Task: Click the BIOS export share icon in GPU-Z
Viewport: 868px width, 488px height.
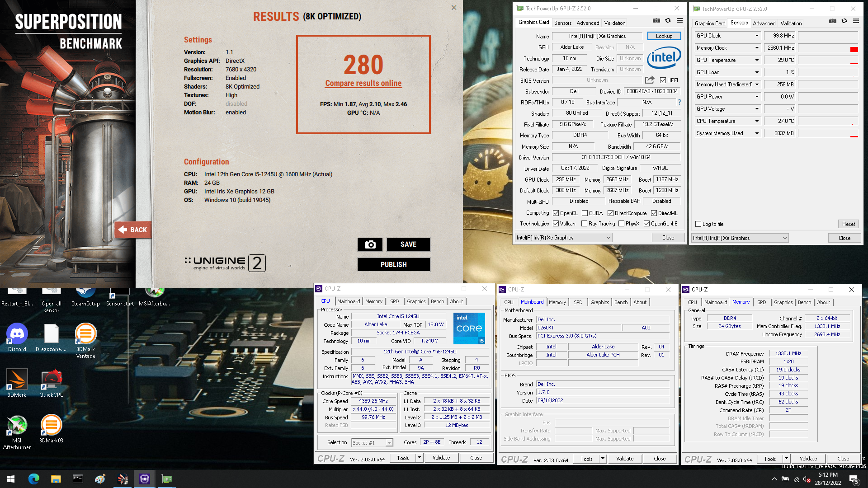Action: click(x=650, y=80)
